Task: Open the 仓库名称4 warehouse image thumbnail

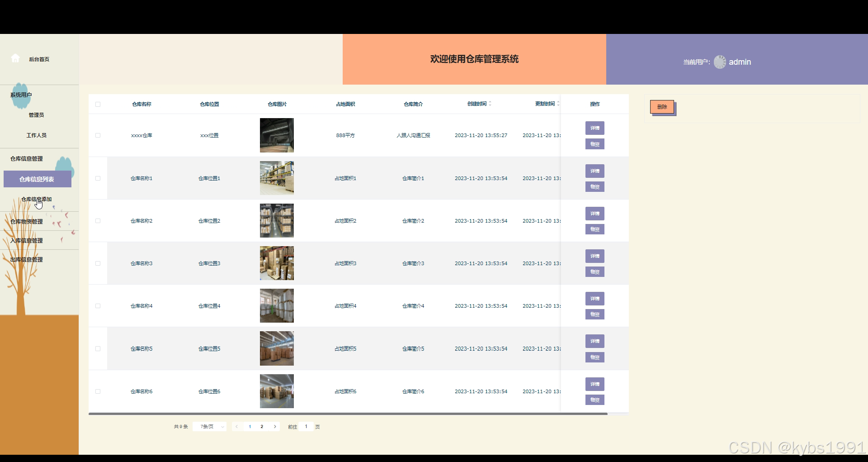Action: point(277,306)
